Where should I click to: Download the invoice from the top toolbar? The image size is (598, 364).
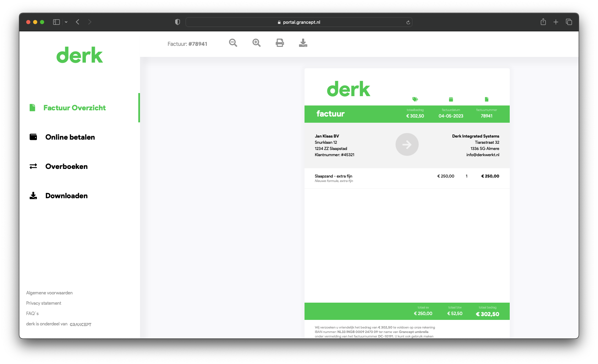303,43
